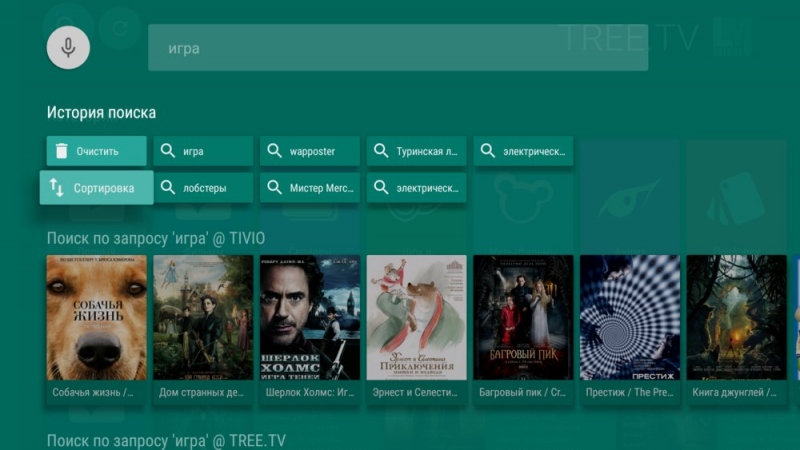
Task: Open the Багровый пик movie poster
Action: click(523, 317)
